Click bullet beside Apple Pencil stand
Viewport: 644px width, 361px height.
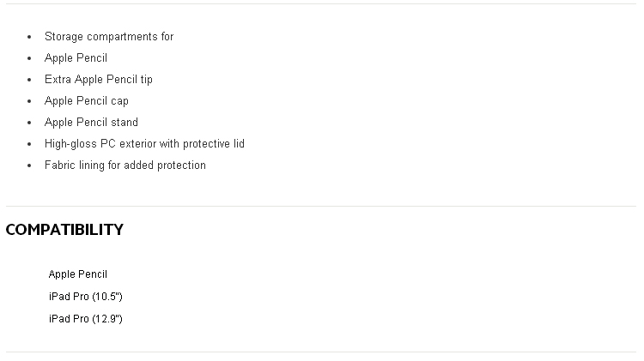(29, 123)
